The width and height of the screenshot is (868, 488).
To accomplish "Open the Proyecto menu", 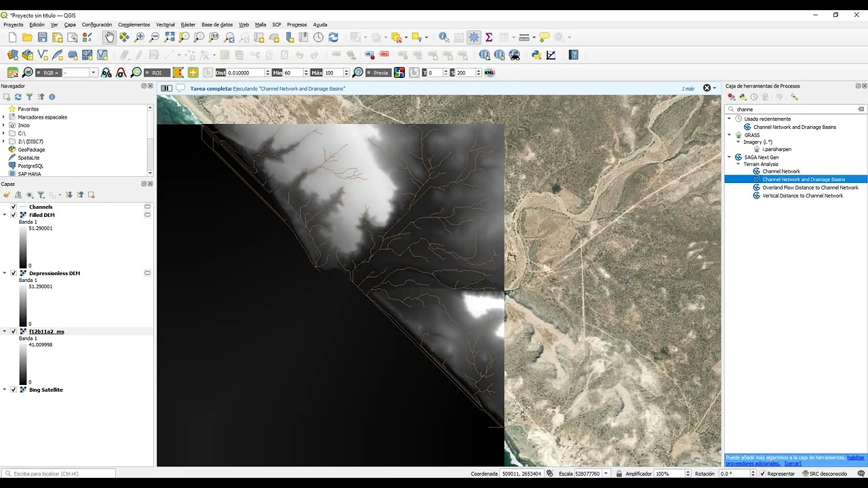I will pos(14,24).
